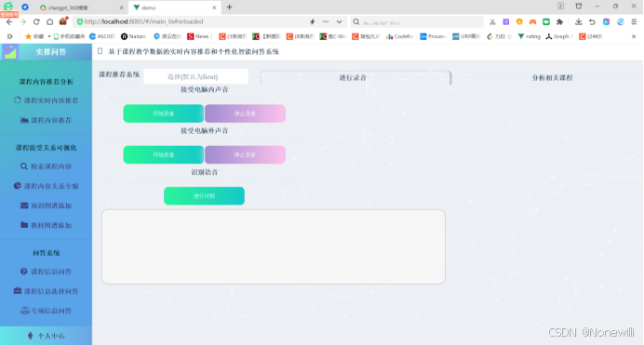Screen dimensions: 644x345
Task: Click the orange shield extension icon
Action: point(519,21)
